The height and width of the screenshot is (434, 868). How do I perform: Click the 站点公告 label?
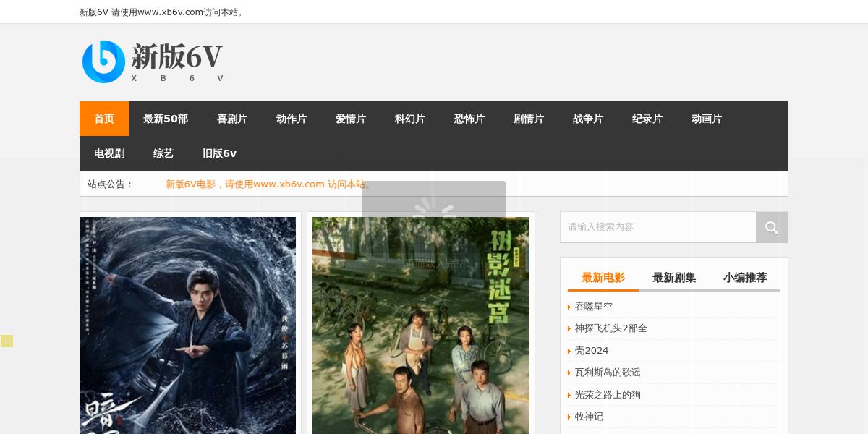pyautogui.click(x=111, y=184)
